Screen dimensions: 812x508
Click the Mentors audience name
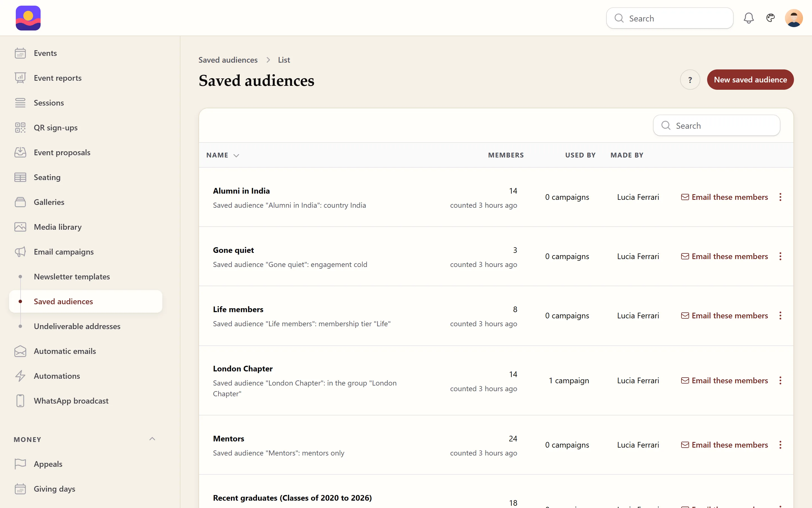click(x=228, y=439)
